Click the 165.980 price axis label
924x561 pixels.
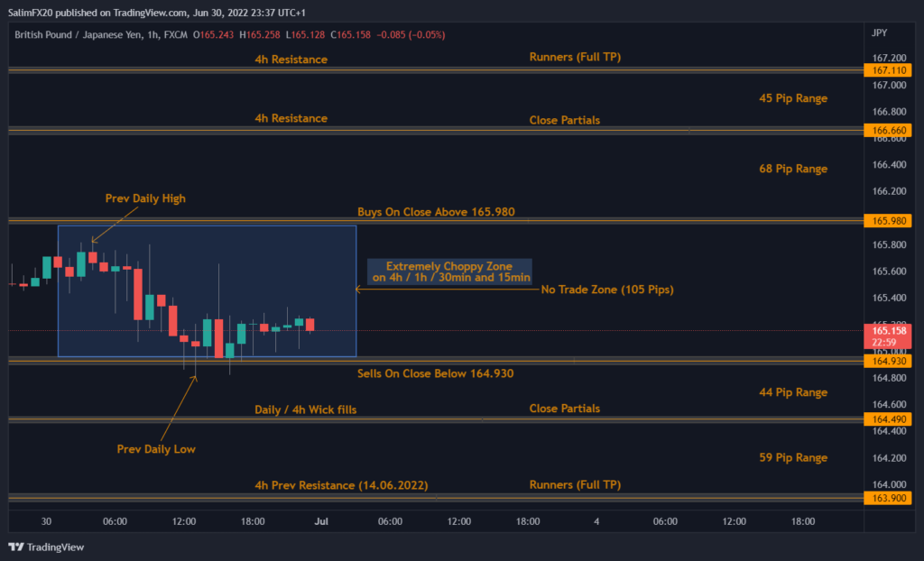[888, 221]
